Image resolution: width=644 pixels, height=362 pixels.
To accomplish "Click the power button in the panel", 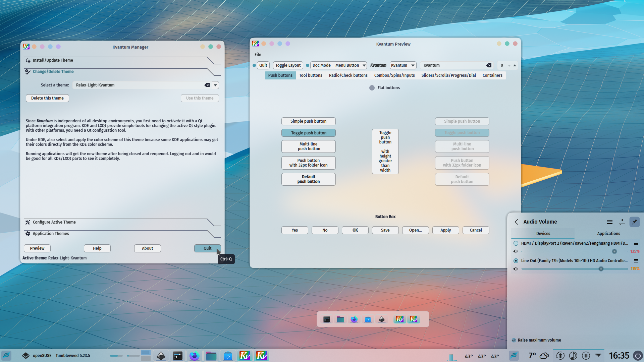I will pos(638,356).
